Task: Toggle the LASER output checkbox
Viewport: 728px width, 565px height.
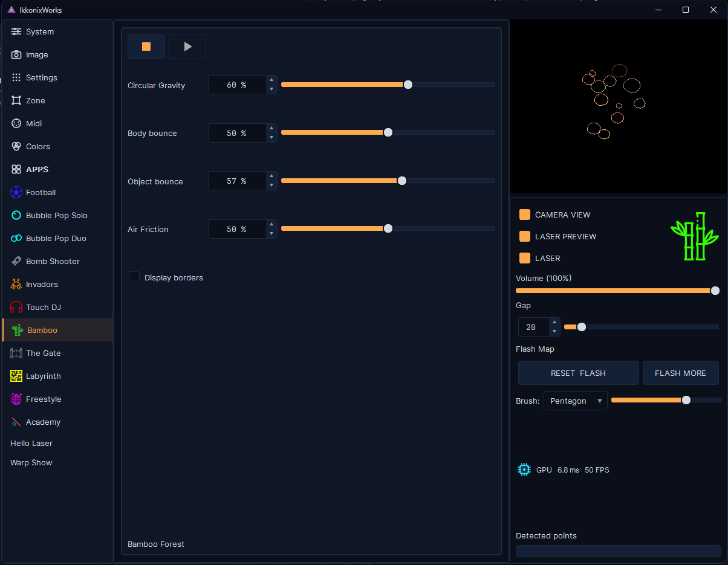Action: coord(525,258)
